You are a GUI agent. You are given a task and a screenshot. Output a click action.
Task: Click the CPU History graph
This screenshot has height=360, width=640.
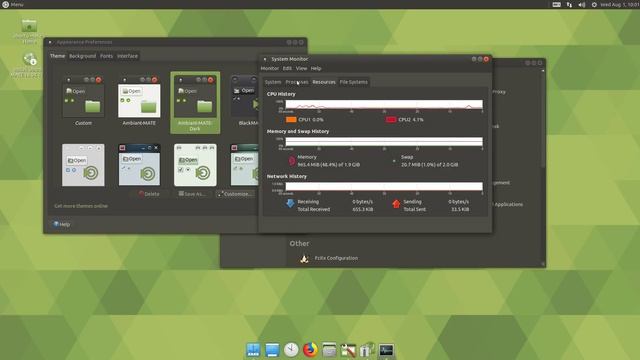(x=384, y=104)
